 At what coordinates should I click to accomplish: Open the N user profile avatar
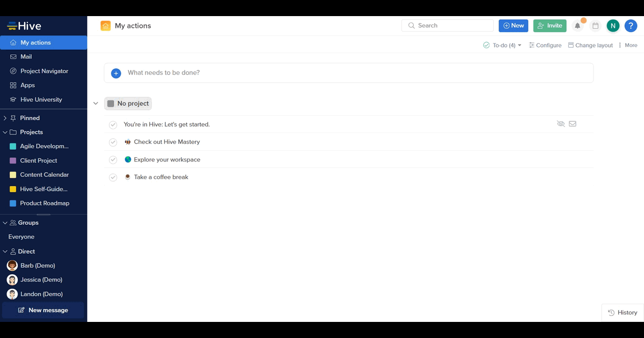tap(613, 26)
